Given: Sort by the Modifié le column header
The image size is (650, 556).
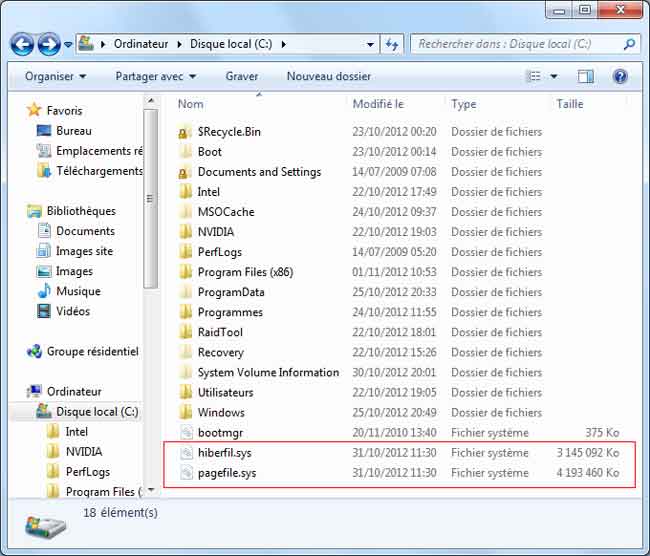Looking at the screenshot, I should [378, 104].
